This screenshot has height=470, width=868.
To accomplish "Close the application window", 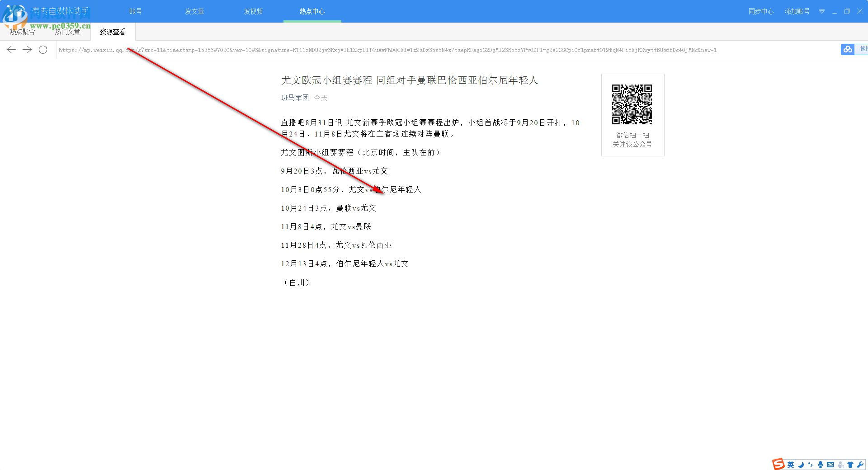I will pyautogui.click(x=860, y=11).
